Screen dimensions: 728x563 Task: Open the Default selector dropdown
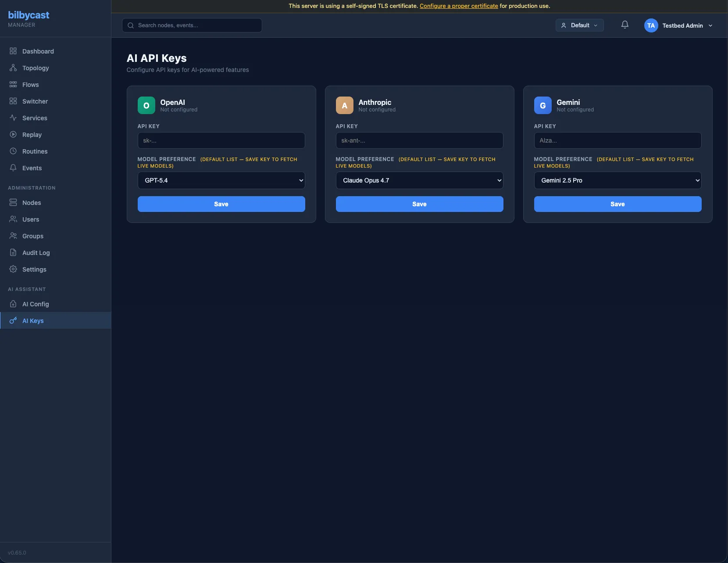(x=579, y=25)
